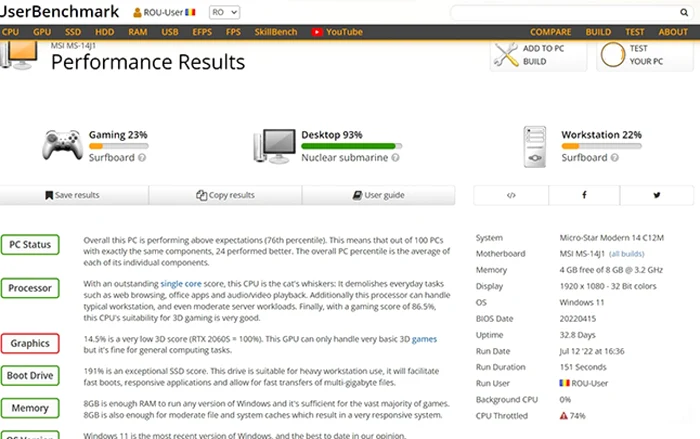Open the YouTube icon link

point(317,32)
